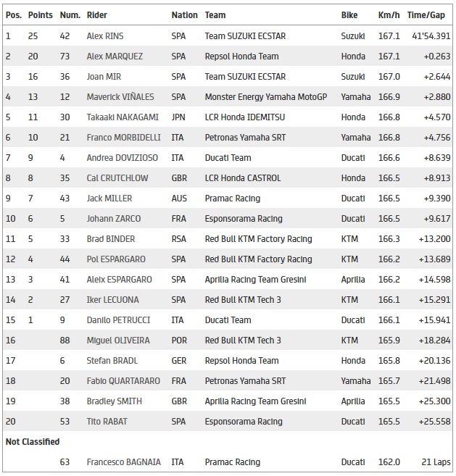Click Miguel OLIVEIRA's rider number 88
The image size is (456, 476).
65,340
